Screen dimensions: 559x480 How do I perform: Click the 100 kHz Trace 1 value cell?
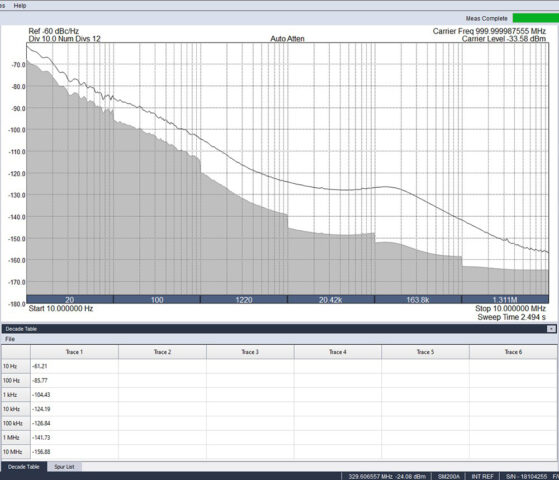pos(74,423)
